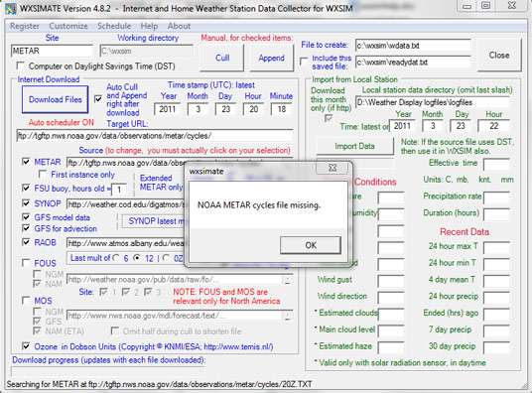Click the 24 hour min T field
This screenshot has height=393, width=532.
pos(496,264)
